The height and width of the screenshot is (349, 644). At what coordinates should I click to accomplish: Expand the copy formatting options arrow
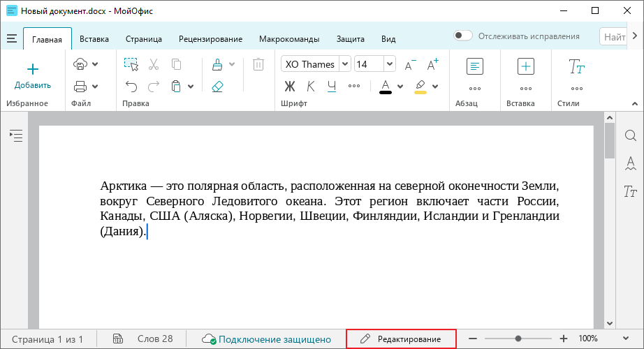[x=232, y=64]
